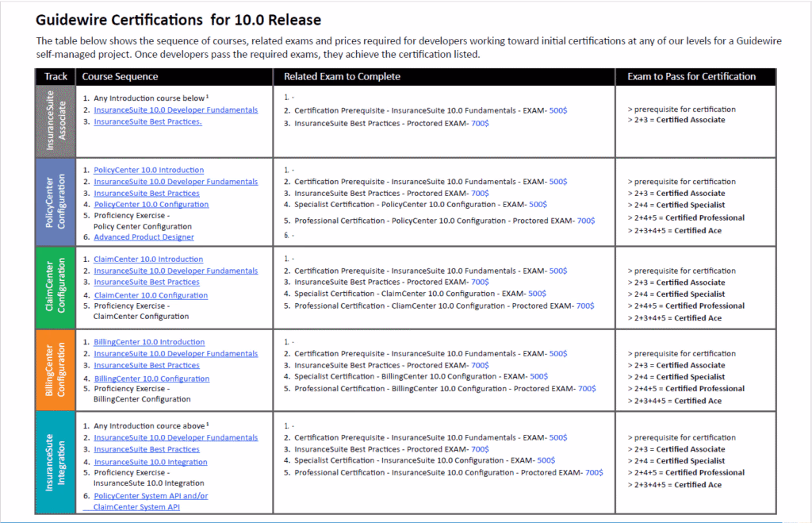The image size is (812, 523).
Task: Select the InsuranceSuite Associate track cell
Action: click(56, 121)
